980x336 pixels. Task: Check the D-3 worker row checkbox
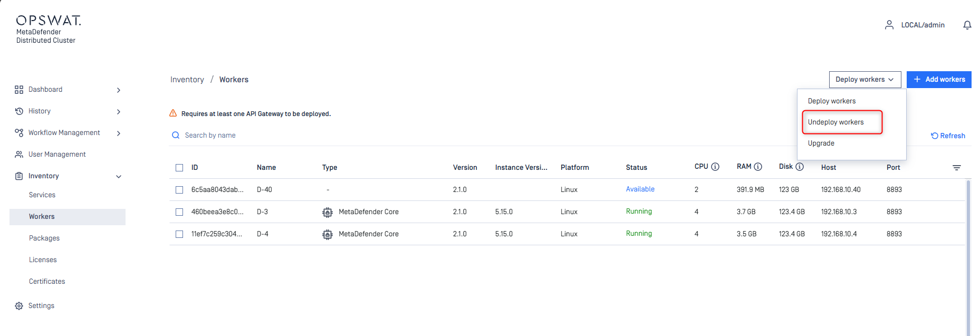179,212
